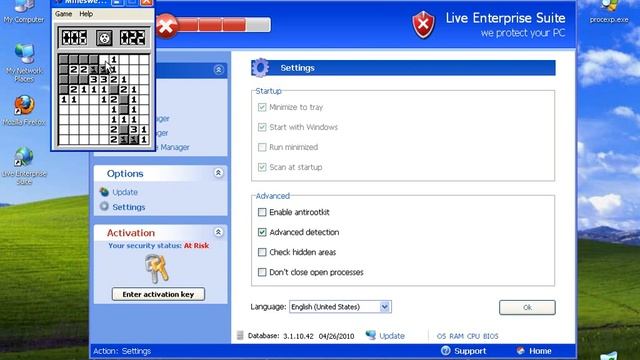Screen dimensions: 640x360
Task: Click the CPU info link
Action: [473, 336]
